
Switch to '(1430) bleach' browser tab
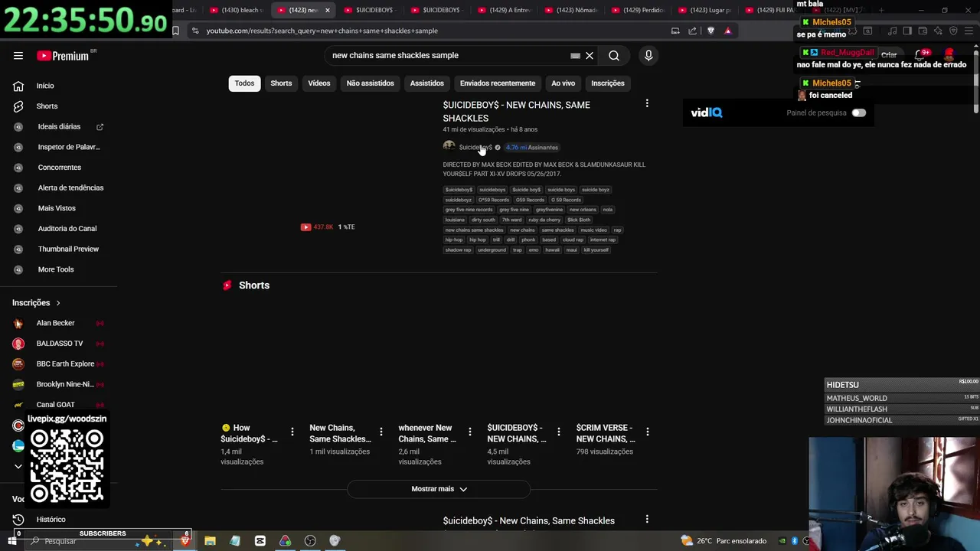coord(236,10)
